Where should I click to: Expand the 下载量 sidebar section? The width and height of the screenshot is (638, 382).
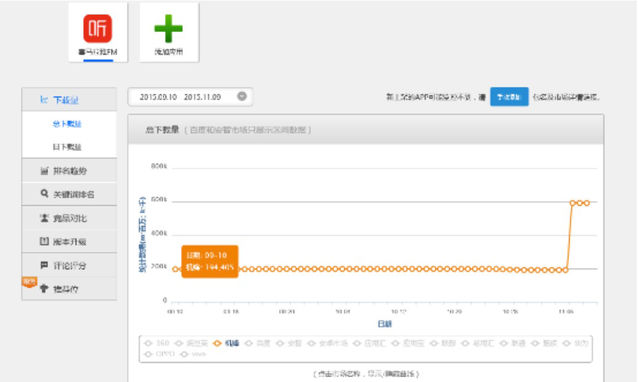click(x=69, y=100)
